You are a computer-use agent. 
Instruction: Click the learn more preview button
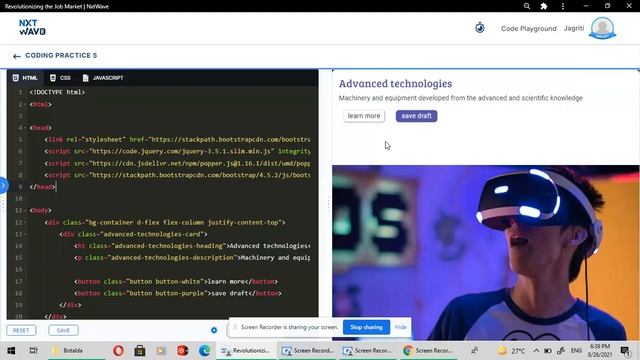(364, 116)
